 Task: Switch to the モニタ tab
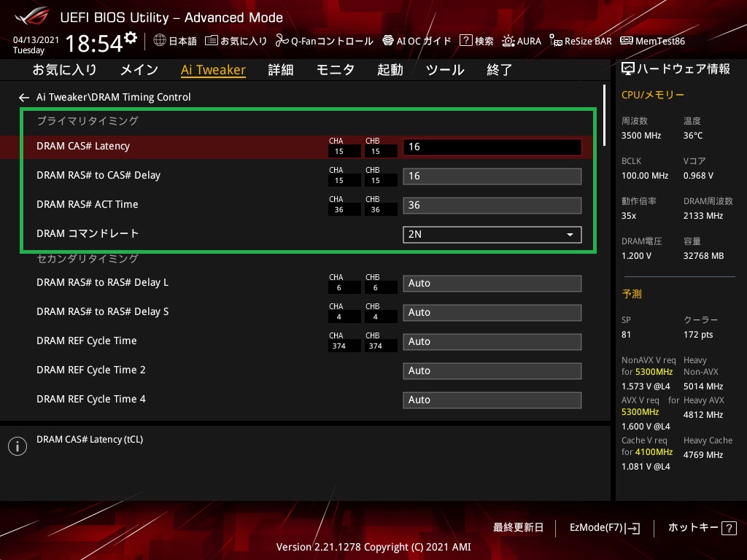[336, 70]
